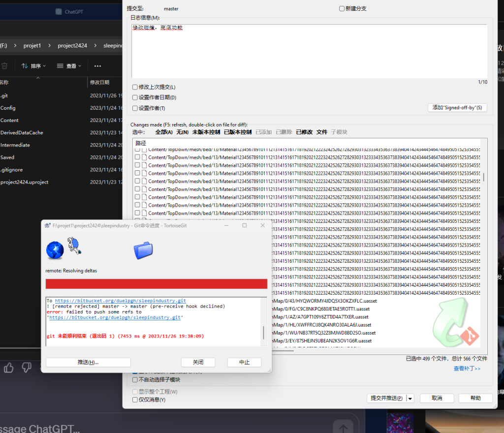Image resolution: width=504 pixels, height=433 pixels.
Task: Click the thumbs up feedback icon
Action: [9, 367]
